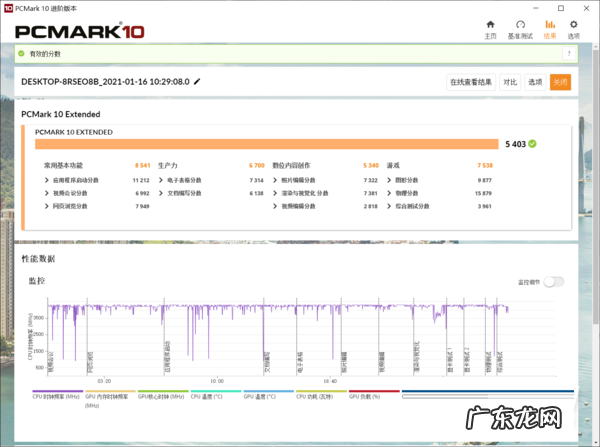Click green check badge beside 5 403 score
600x447 pixels.
pyautogui.click(x=533, y=144)
